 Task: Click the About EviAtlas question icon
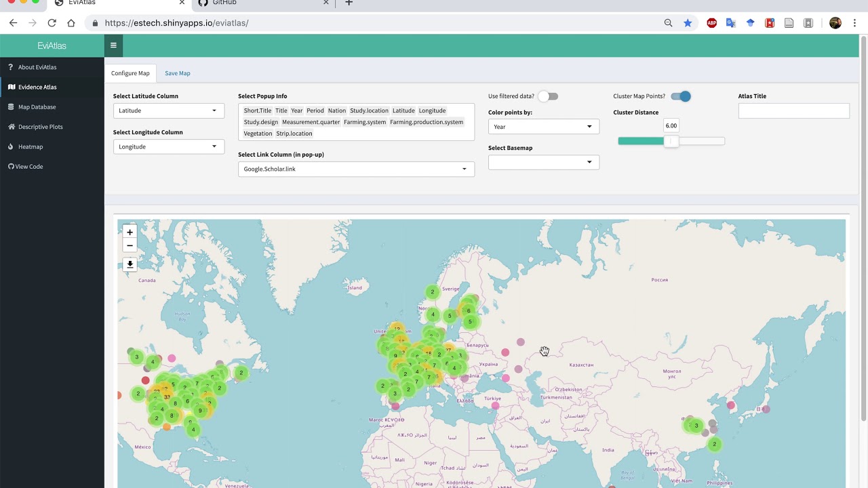(x=10, y=67)
